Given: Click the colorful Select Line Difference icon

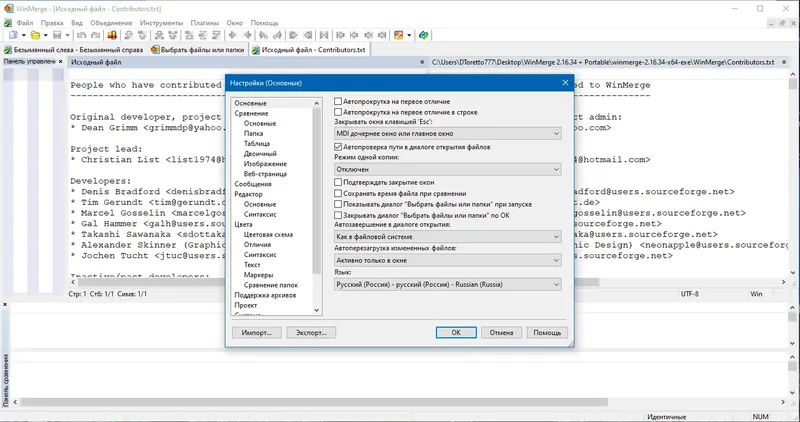Looking at the screenshot, I should pos(112,35).
